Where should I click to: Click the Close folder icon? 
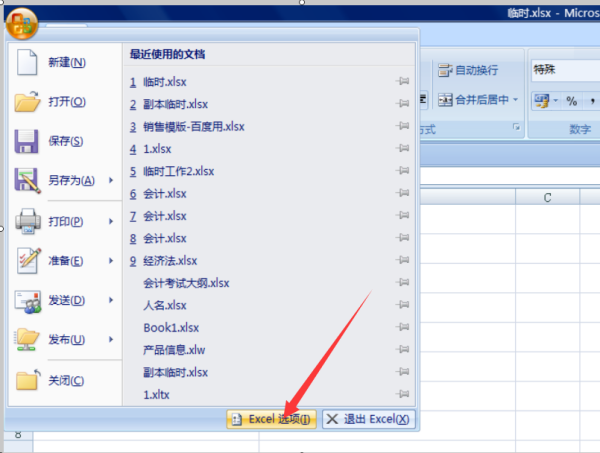28,380
